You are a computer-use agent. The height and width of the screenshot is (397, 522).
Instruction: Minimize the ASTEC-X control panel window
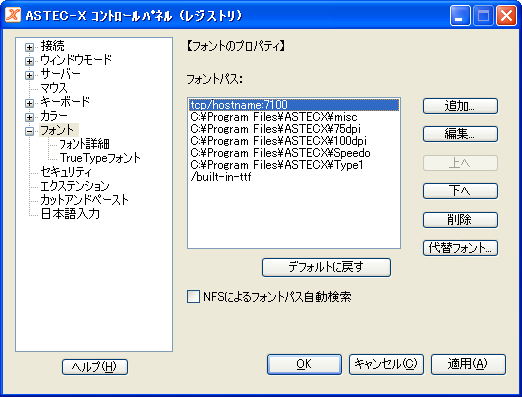[x=460, y=16]
